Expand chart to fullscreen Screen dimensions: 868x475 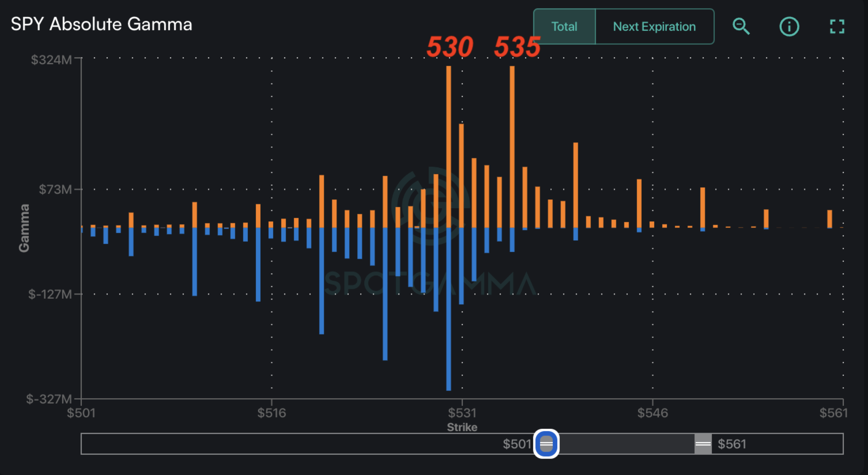pyautogui.click(x=837, y=27)
